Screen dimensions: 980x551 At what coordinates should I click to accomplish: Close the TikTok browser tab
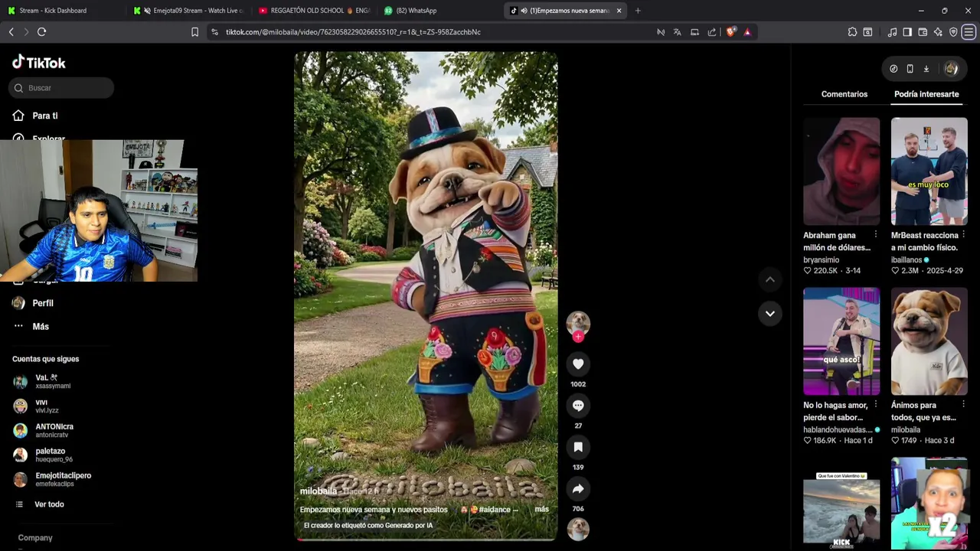(619, 11)
